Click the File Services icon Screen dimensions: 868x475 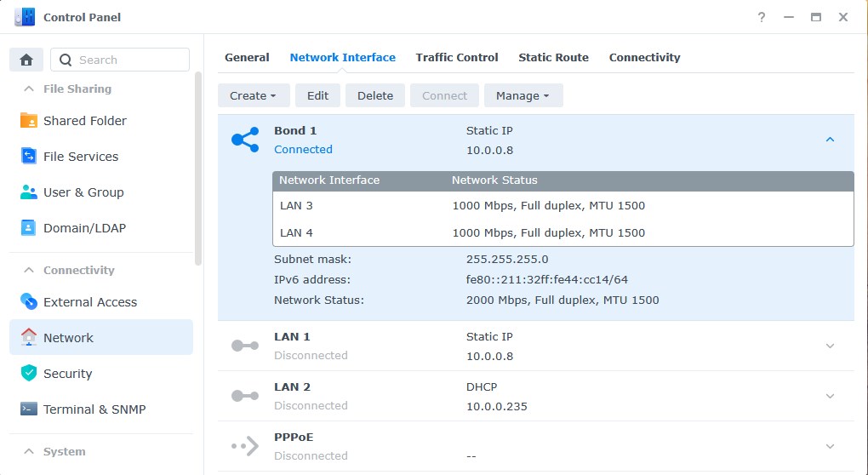pos(29,157)
